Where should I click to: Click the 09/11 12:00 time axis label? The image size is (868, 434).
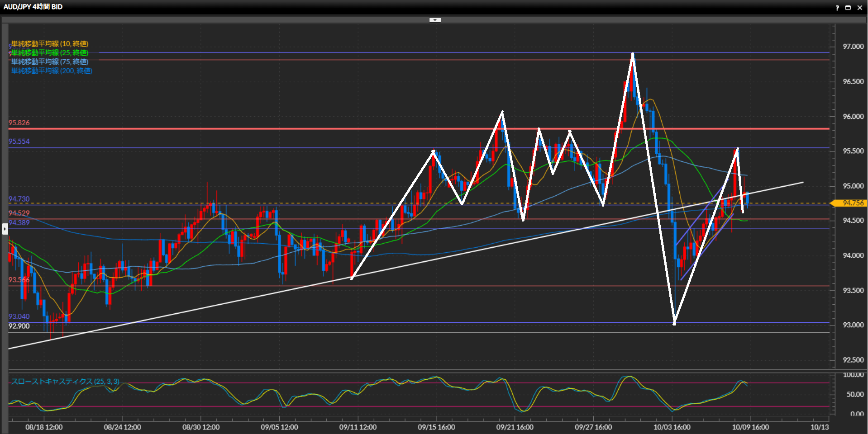pos(358,427)
